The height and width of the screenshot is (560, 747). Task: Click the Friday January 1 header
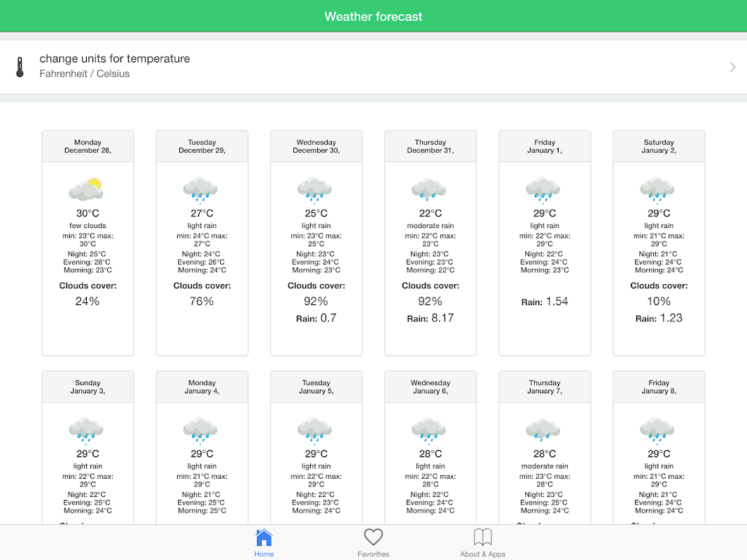(x=545, y=146)
